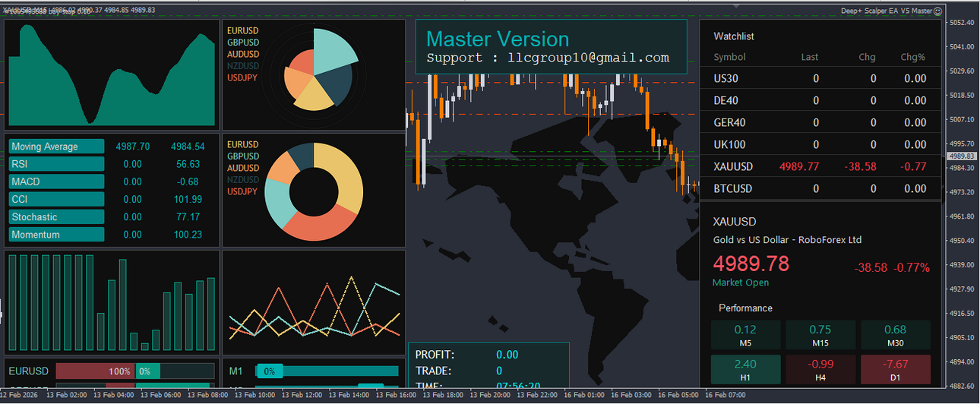This screenshot has height=404, width=980.
Task: Select the XAUUSD row in the Watchlist table
Action: click(x=820, y=166)
